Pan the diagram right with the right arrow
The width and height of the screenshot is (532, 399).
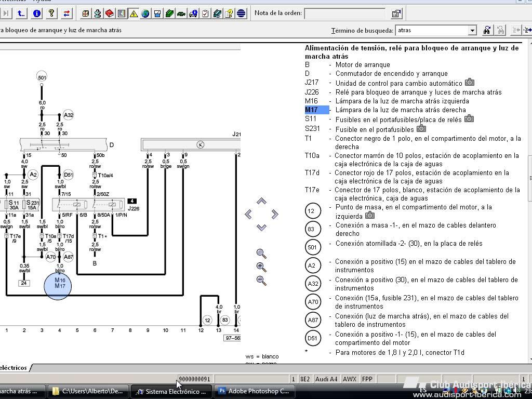(275, 214)
